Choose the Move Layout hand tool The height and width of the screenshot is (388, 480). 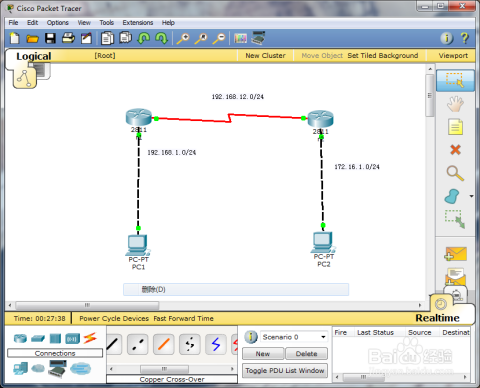tap(455, 104)
